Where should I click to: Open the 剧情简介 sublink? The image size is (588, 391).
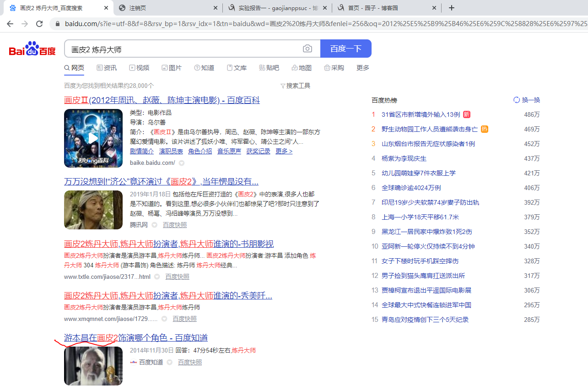click(x=142, y=151)
